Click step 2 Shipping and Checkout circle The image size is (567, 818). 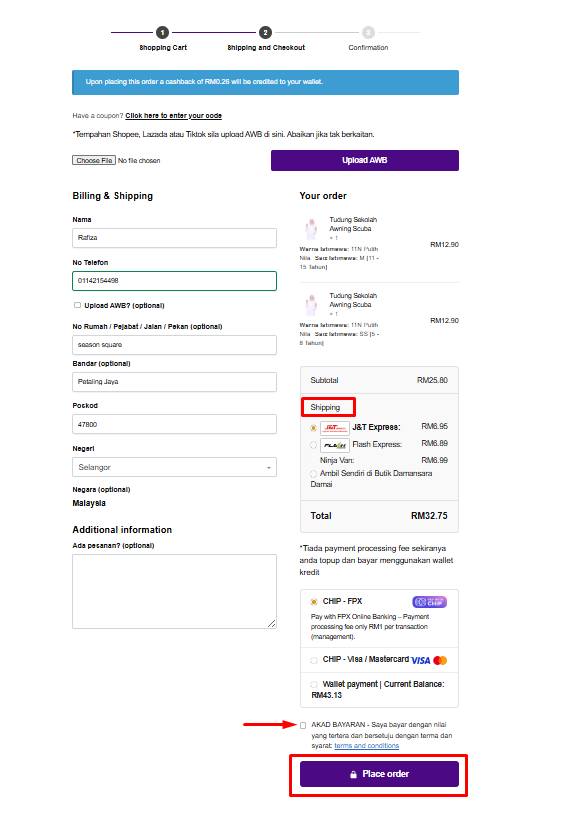click(266, 33)
